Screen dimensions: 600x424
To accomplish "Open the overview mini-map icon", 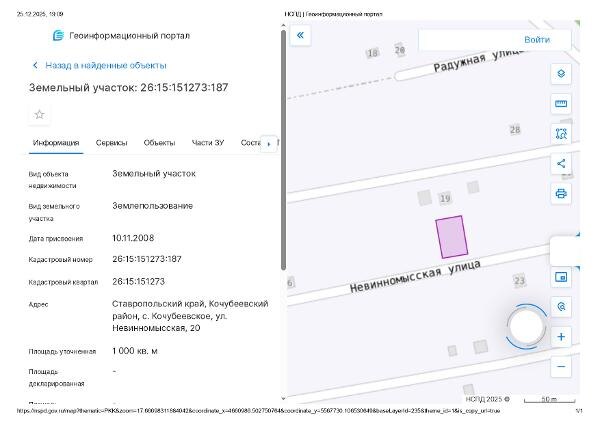I will [561, 277].
